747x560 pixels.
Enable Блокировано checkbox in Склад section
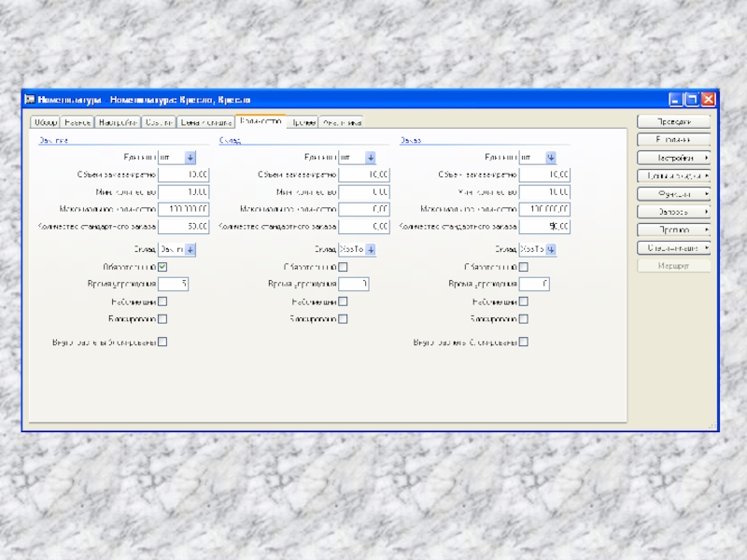343,319
